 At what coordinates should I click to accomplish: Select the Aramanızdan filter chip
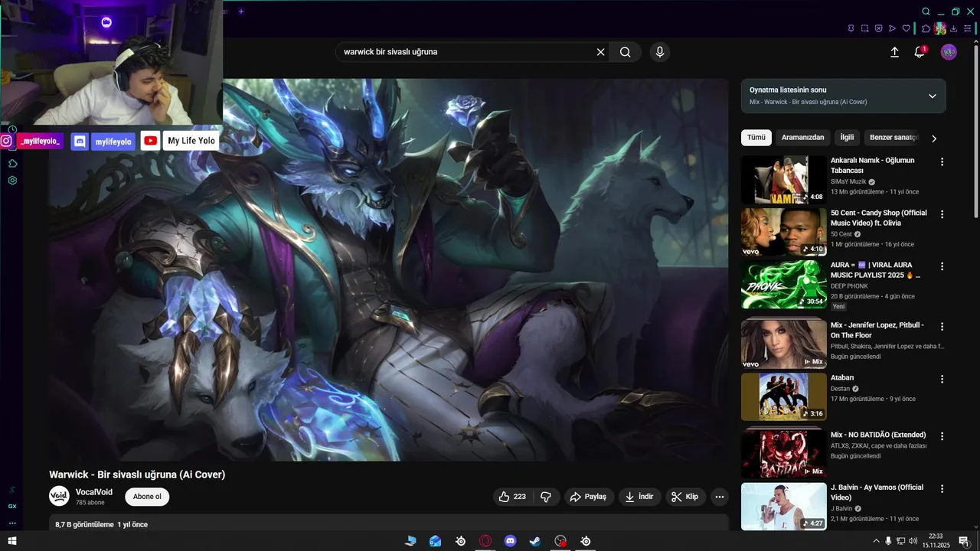pyautogui.click(x=803, y=138)
